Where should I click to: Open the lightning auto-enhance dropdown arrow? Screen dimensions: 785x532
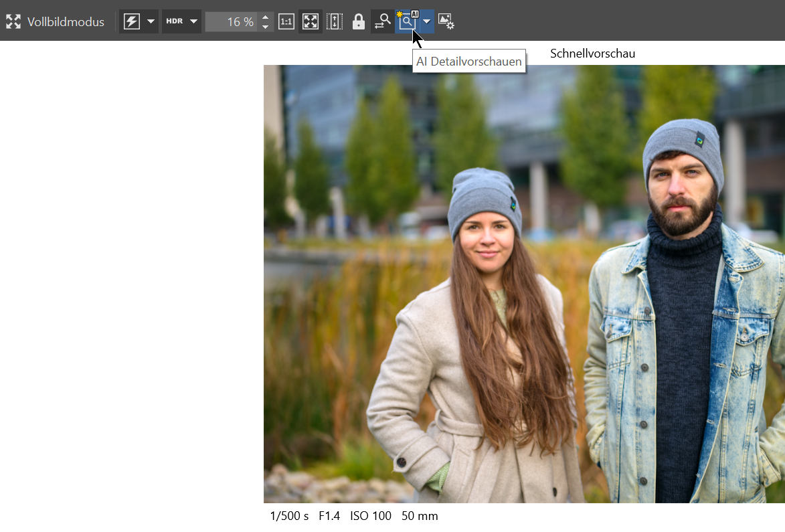[x=151, y=21]
